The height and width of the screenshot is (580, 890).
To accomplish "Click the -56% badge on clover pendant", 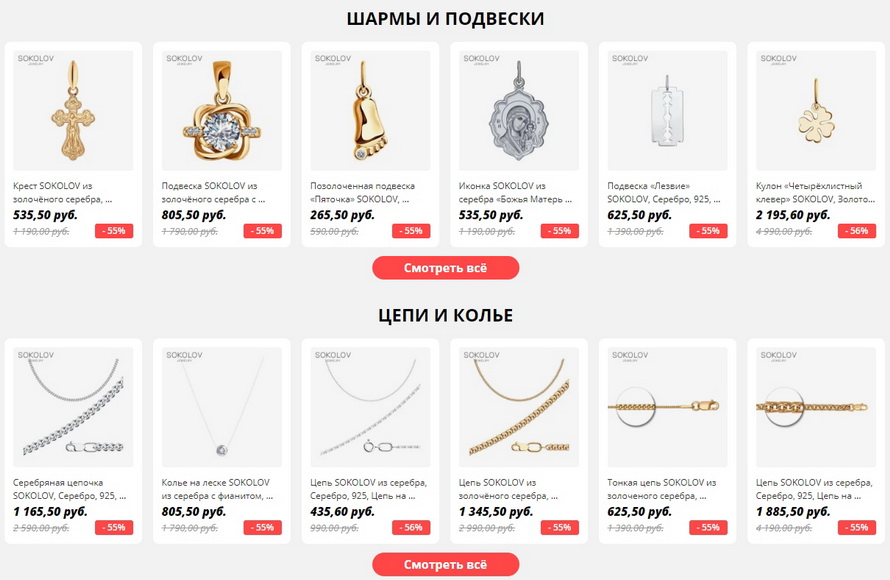I will pos(857,231).
